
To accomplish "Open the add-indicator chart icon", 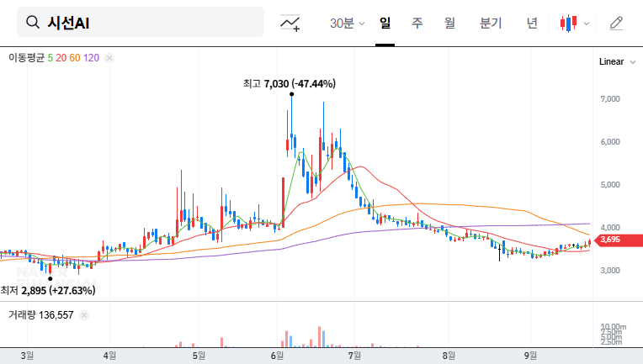I will [x=290, y=23].
